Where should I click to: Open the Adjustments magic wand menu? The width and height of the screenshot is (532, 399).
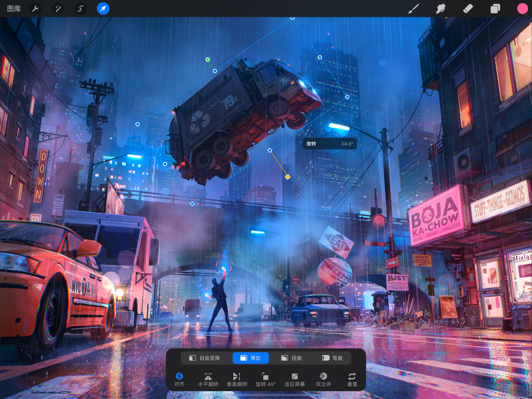(58, 8)
